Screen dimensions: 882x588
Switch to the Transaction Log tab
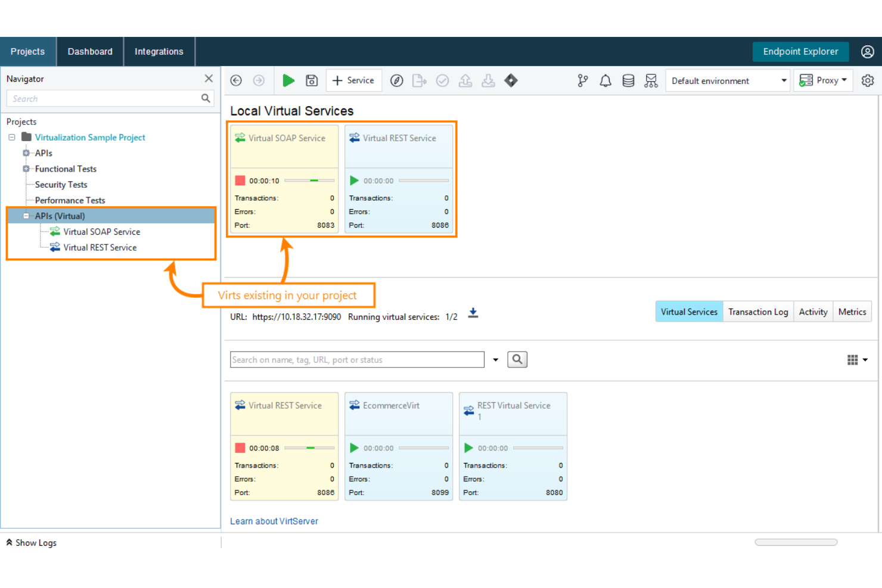757,311
